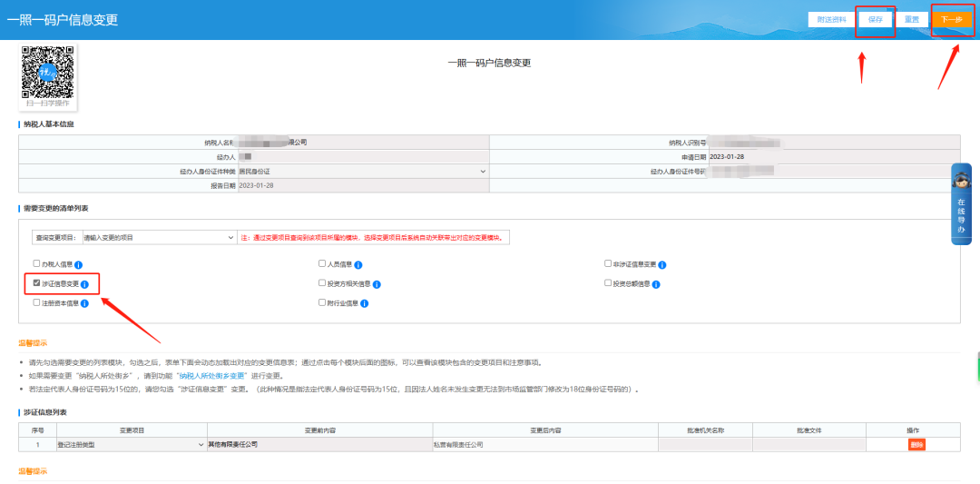
Task: Click the orange 下一步 button
Action: point(951,19)
